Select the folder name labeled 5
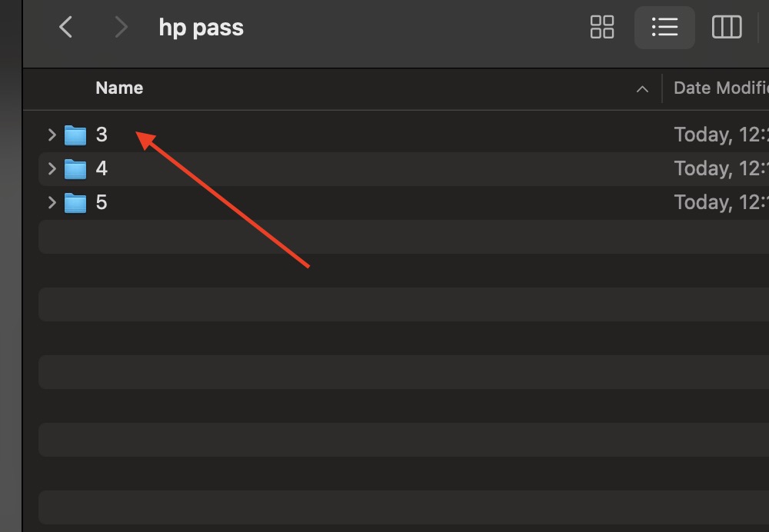This screenshot has width=769, height=532. (x=102, y=203)
